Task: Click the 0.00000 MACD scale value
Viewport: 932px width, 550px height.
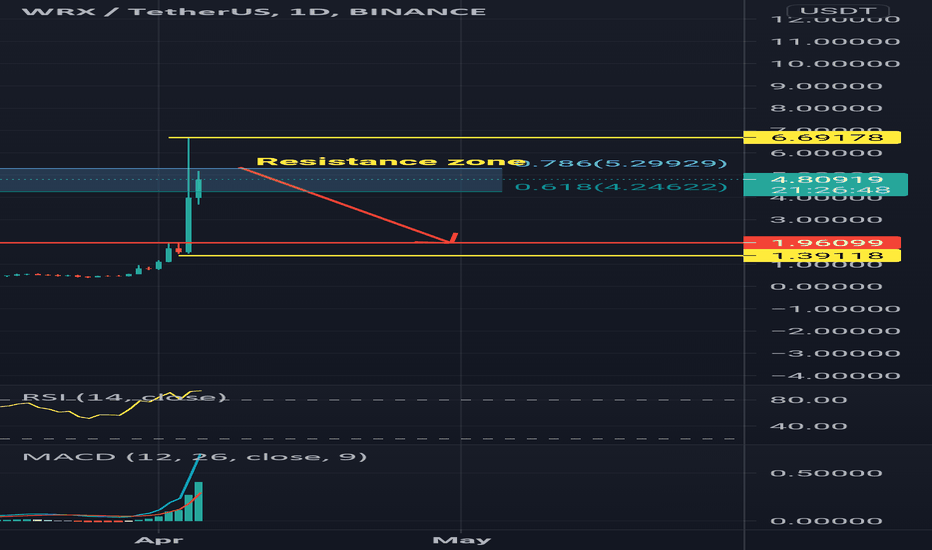Action: pos(826,521)
